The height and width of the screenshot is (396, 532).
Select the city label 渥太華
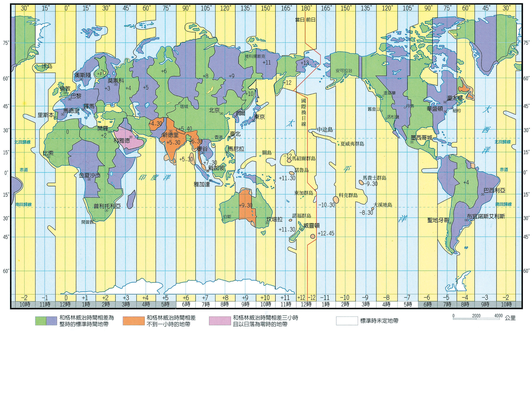455,98
